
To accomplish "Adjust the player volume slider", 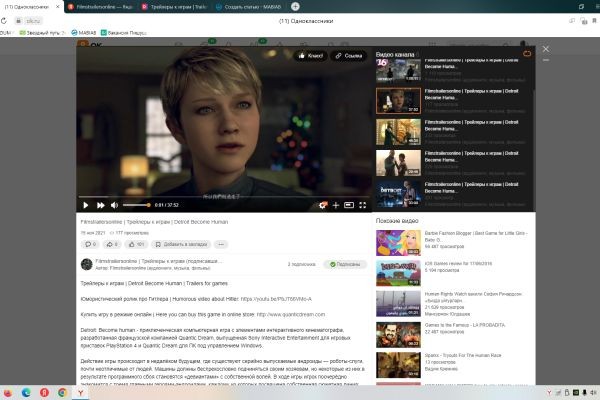I will pyautogui.click(x=136, y=205).
